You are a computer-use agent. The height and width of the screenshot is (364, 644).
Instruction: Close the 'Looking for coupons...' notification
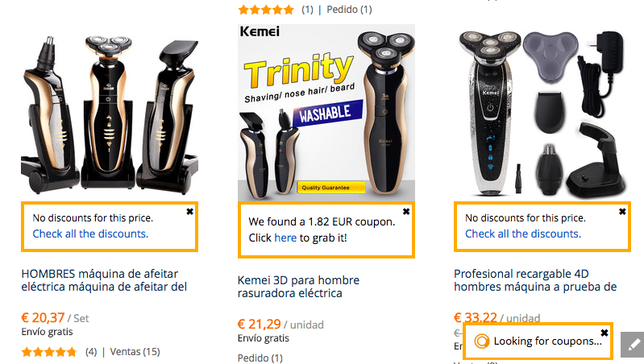pos(605,333)
